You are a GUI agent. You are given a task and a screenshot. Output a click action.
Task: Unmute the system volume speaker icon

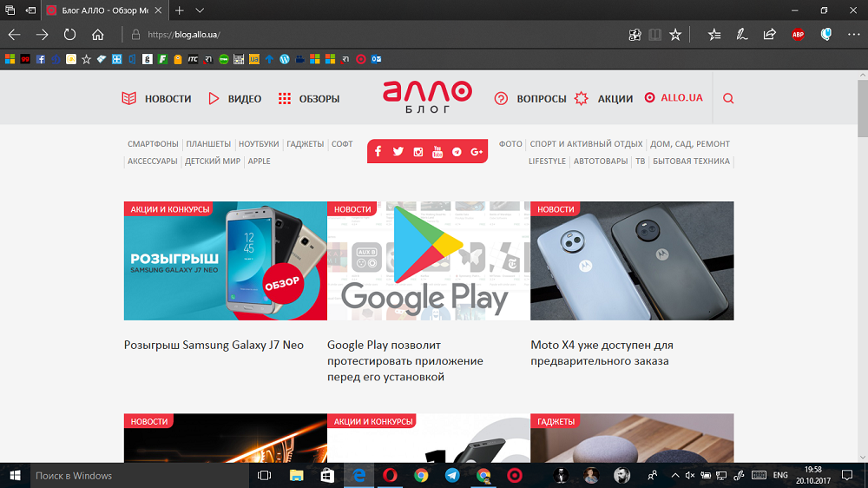(690, 475)
